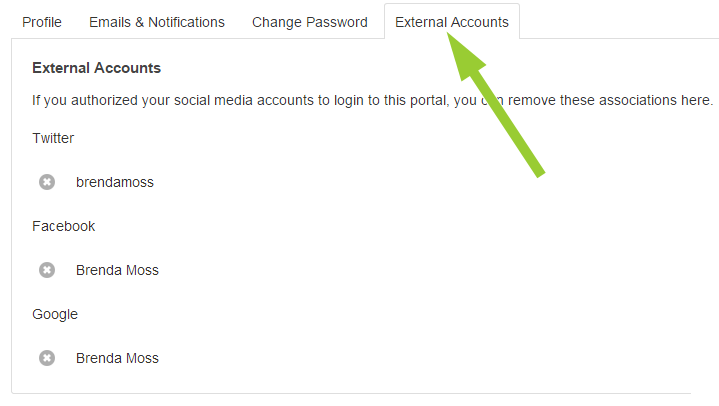Click the Brenda Moss name under Google
The height and width of the screenshot is (406, 719).
tap(117, 358)
